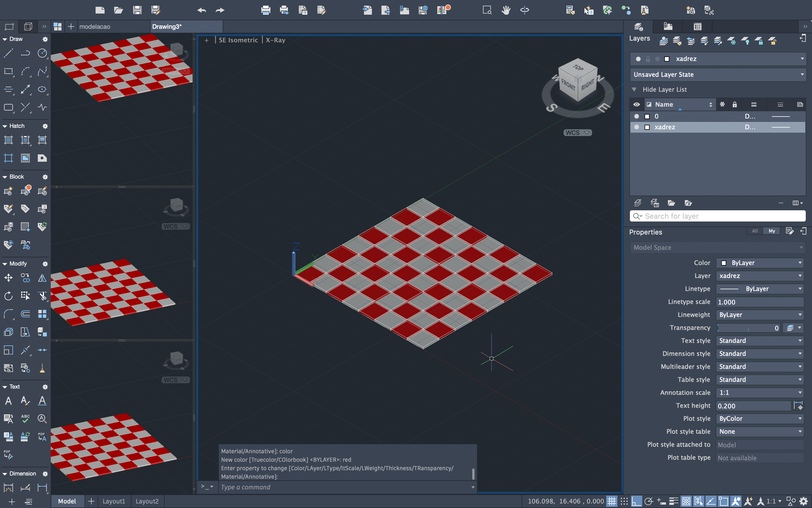812x508 pixels.
Task: Click the color swatch of xadrez layer row
Action: (647, 127)
